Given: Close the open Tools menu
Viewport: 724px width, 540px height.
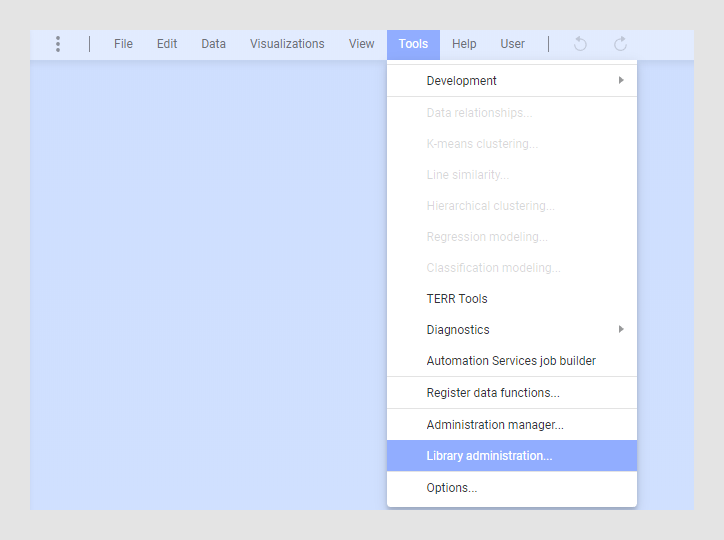Looking at the screenshot, I should pyautogui.click(x=413, y=44).
